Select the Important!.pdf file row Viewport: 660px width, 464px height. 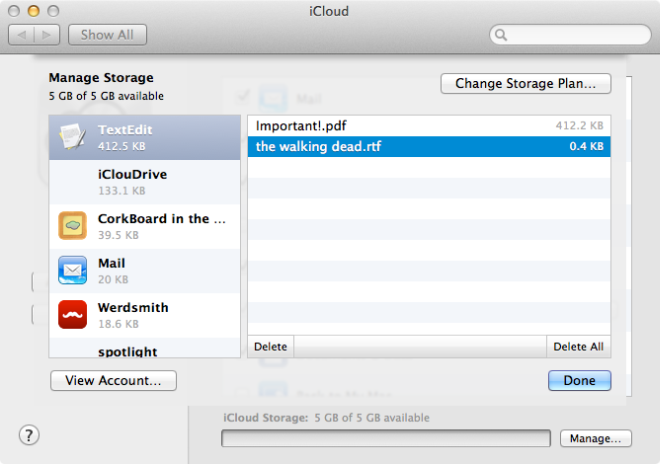(x=429, y=125)
